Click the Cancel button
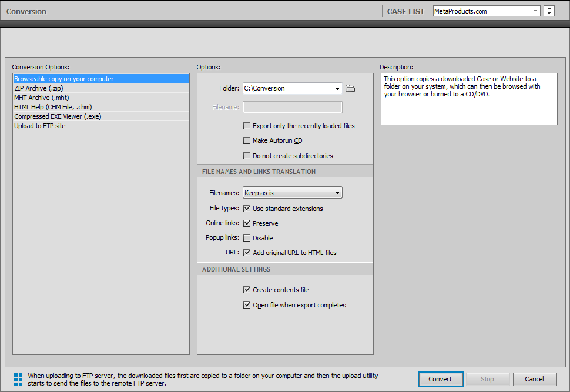Viewport: 570px width, 392px height. tap(535, 379)
